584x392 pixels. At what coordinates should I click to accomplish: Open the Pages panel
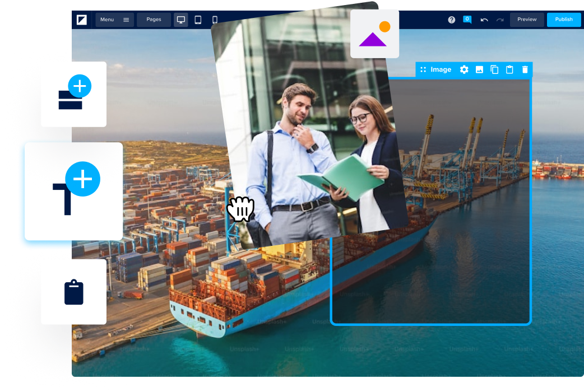pyautogui.click(x=154, y=20)
